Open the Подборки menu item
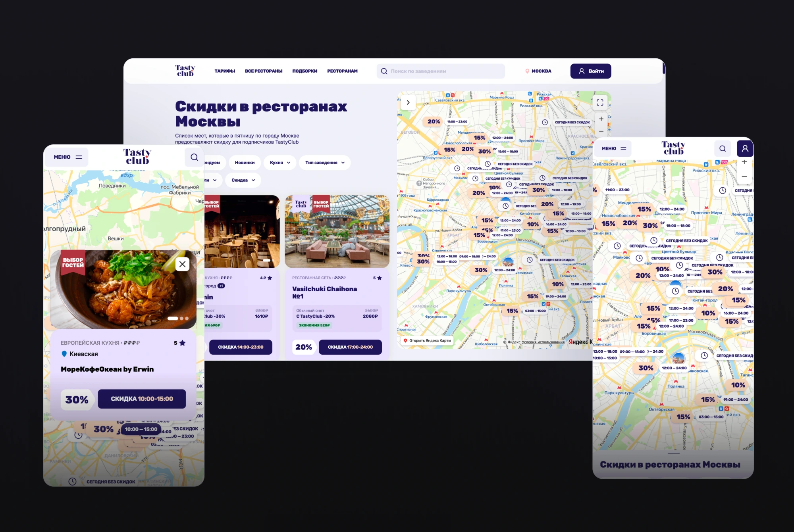The height and width of the screenshot is (532, 794). (305, 71)
